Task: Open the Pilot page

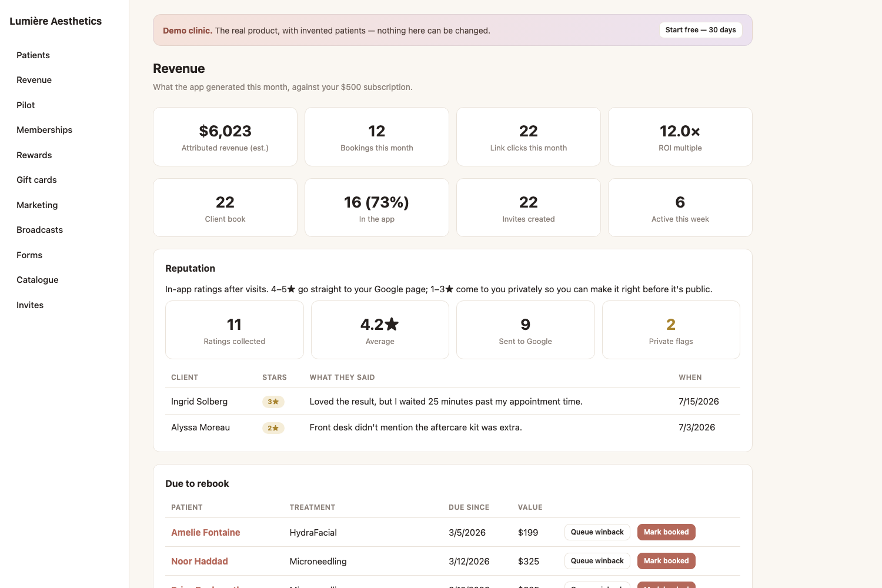Action: (26, 105)
